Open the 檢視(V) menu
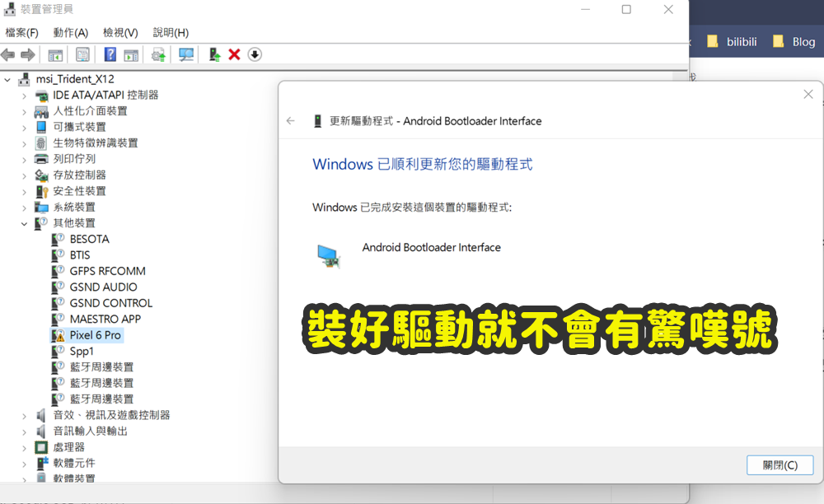The width and height of the screenshot is (824, 504). click(x=120, y=33)
